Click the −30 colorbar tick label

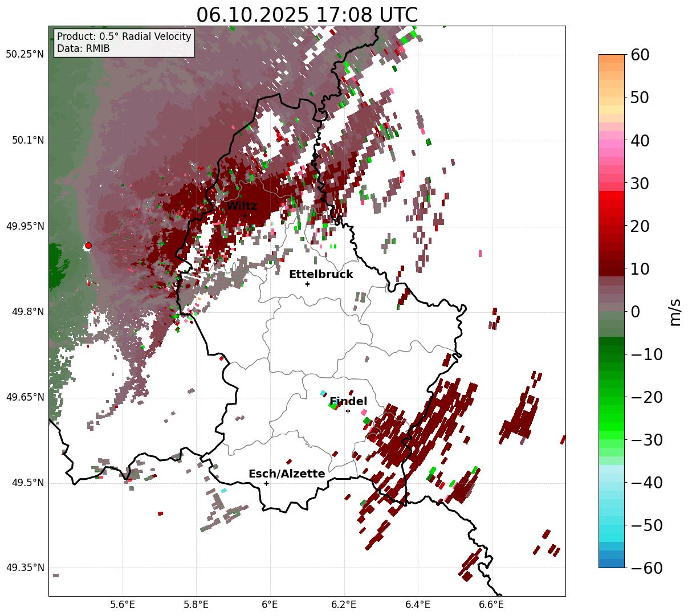[x=647, y=440]
